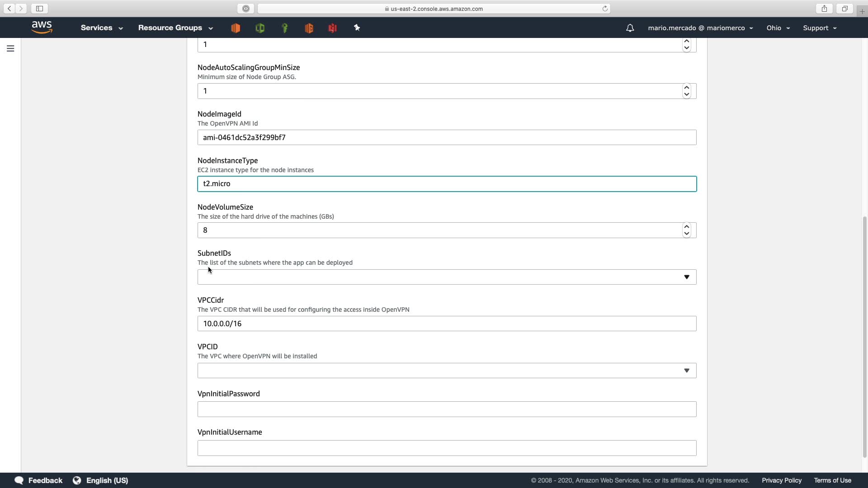
Task: Expand the Ohio region selector
Action: pyautogui.click(x=778, y=28)
